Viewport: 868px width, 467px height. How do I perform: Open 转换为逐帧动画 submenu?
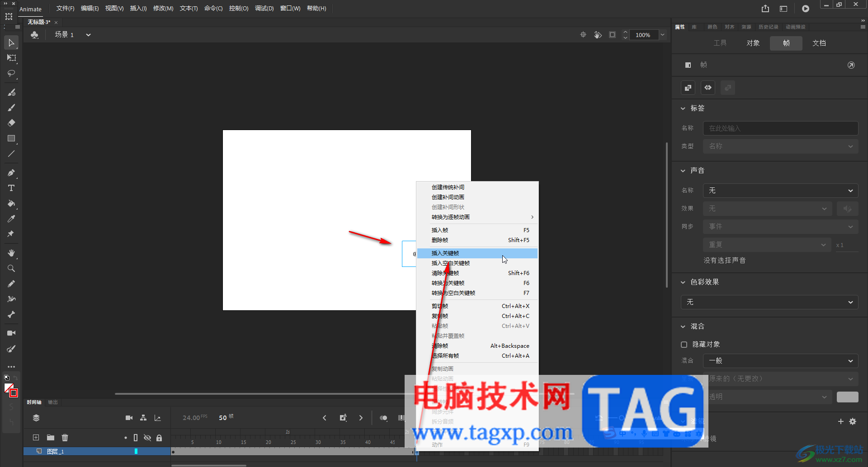477,217
